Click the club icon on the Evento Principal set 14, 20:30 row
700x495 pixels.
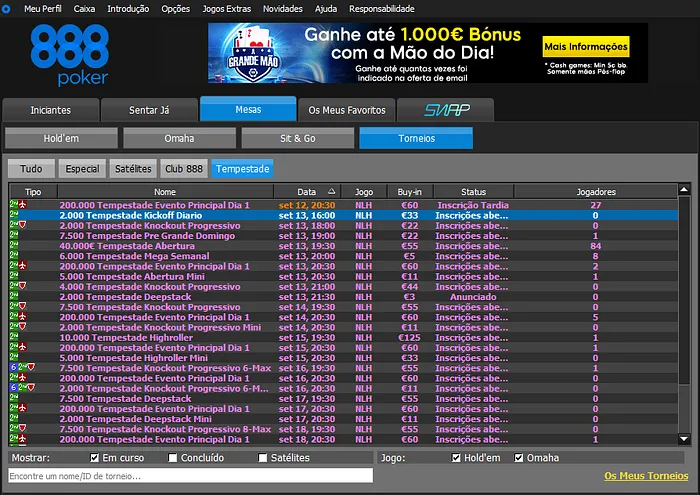point(22,316)
